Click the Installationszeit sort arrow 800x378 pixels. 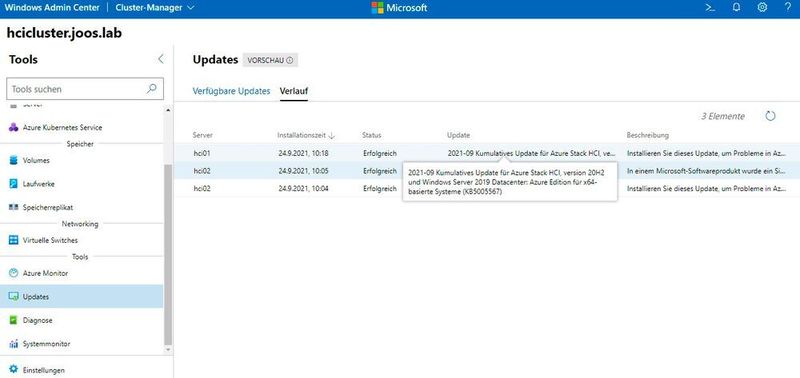[332, 135]
